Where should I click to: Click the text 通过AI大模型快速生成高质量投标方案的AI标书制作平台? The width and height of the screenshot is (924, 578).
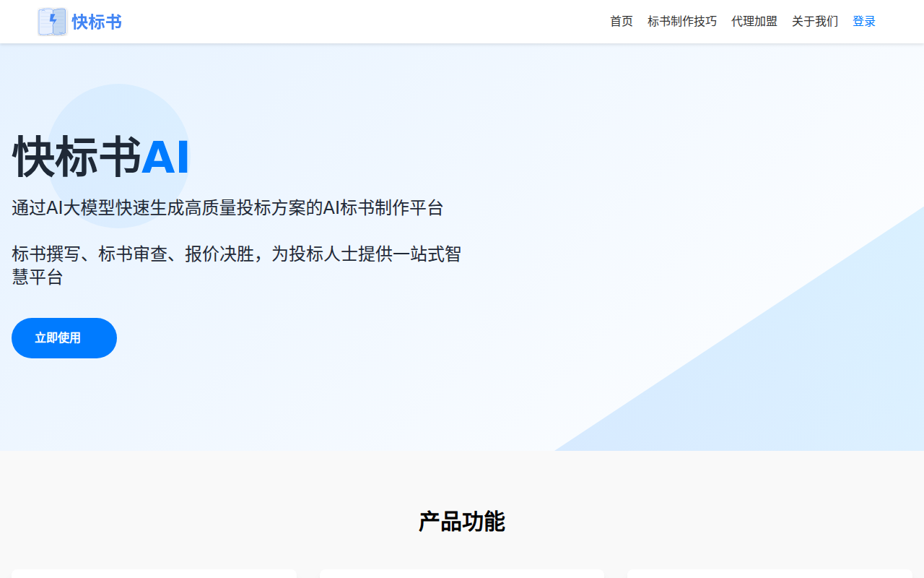coord(227,208)
